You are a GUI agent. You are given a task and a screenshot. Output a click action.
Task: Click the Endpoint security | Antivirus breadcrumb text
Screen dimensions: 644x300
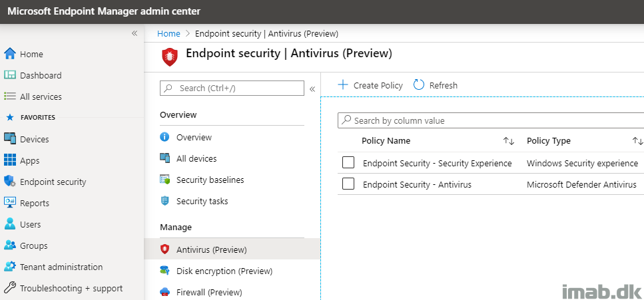coord(266,34)
